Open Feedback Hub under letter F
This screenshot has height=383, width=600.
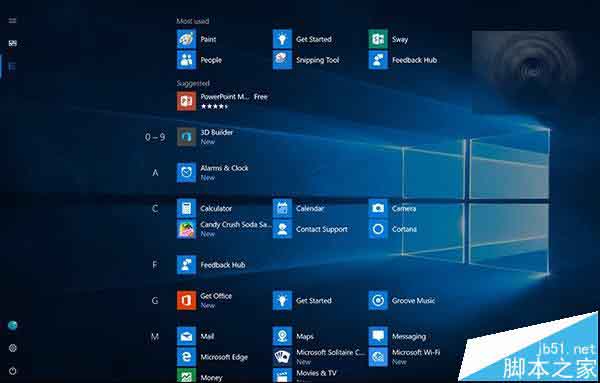tap(186, 265)
